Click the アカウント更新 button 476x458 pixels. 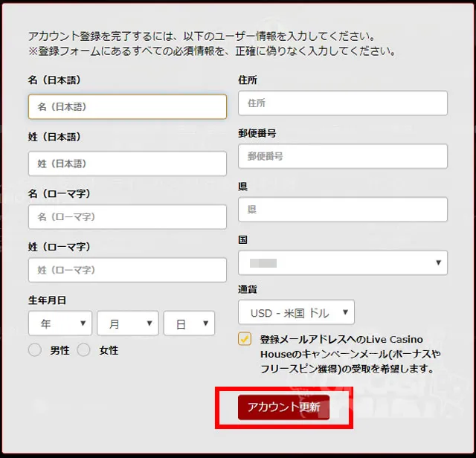283,407
